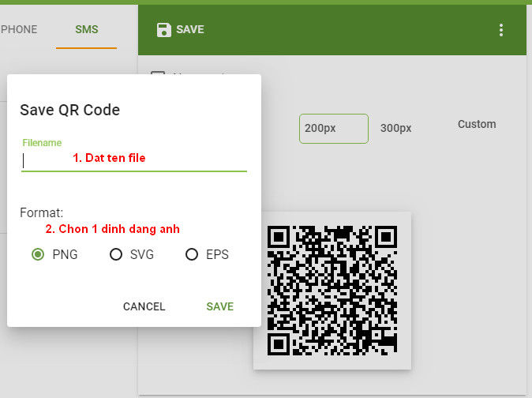This screenshot has width=532, height=398.
Task: Toggle the checkbox above the size options
Action: pos(158,76)
